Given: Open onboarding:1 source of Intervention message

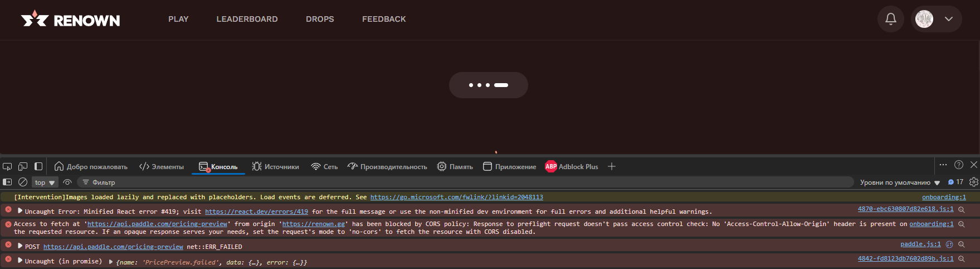Looking at the screenshot, I should coord(944,197).
